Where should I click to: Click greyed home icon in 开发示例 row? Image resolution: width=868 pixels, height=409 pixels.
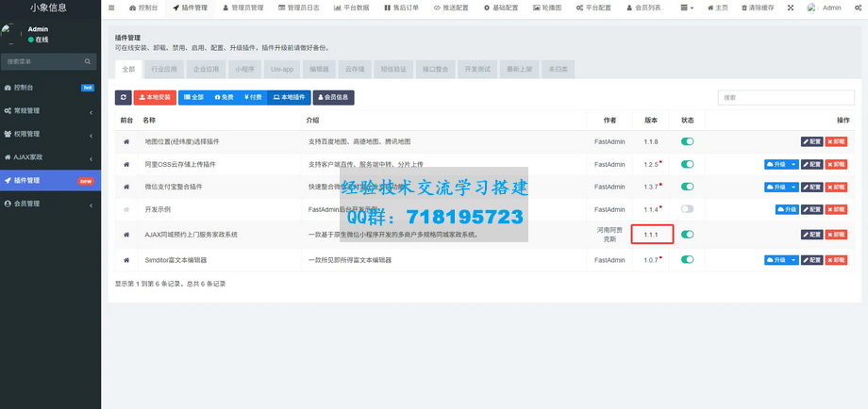126,209
